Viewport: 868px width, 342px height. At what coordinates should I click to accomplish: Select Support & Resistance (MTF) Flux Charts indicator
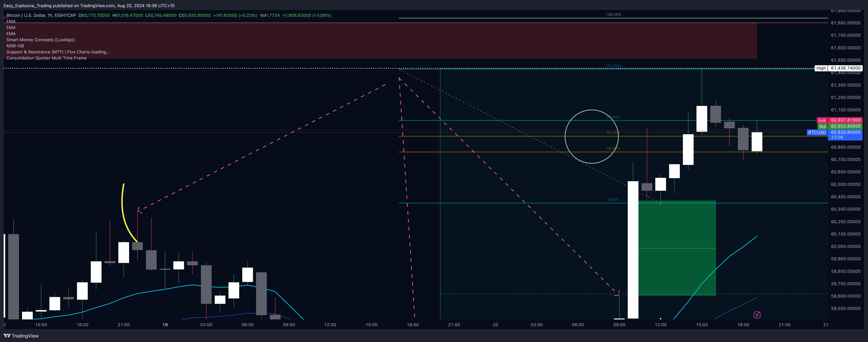(x=58, y=52)
